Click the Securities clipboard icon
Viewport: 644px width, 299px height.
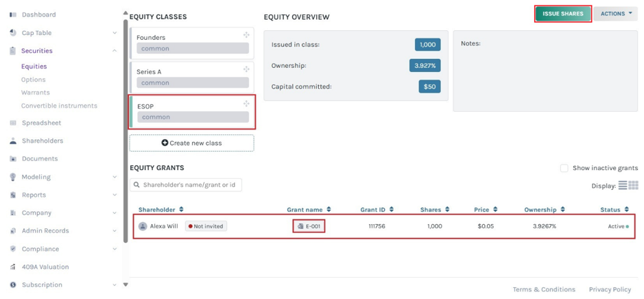tap(13, 51)
